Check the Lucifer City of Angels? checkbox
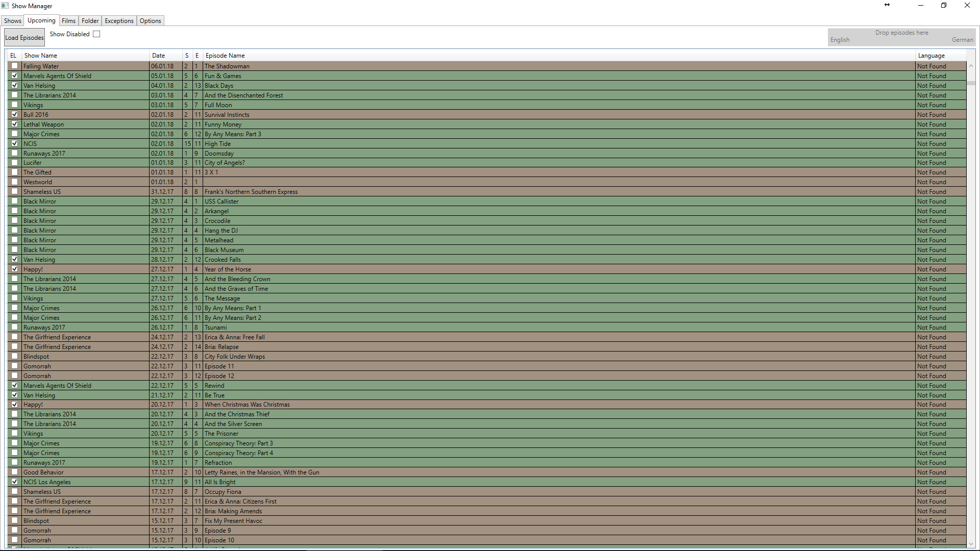The image size is (980, 551). tap(14, 162)
